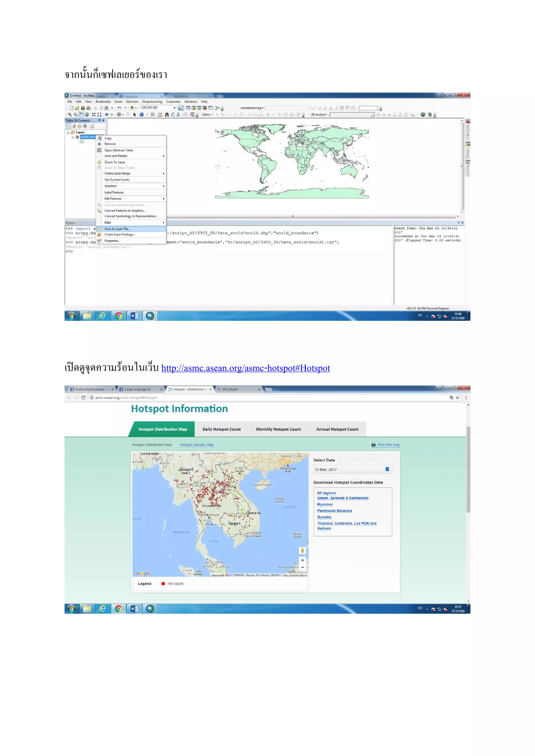Viewport: 535px width, 756px height.
Task: Switch to the Script Language GI browser tab
Action: click(140, 389)
